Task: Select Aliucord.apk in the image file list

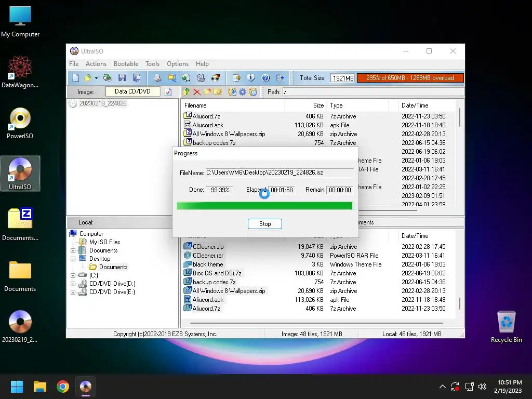Action: tap(208, 125)
